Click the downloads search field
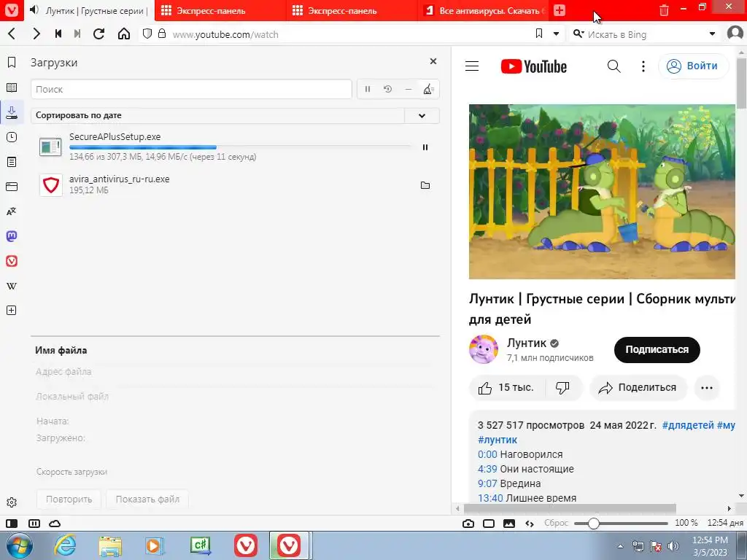This screenshot has width=747, height=560. tap(192, 89)
